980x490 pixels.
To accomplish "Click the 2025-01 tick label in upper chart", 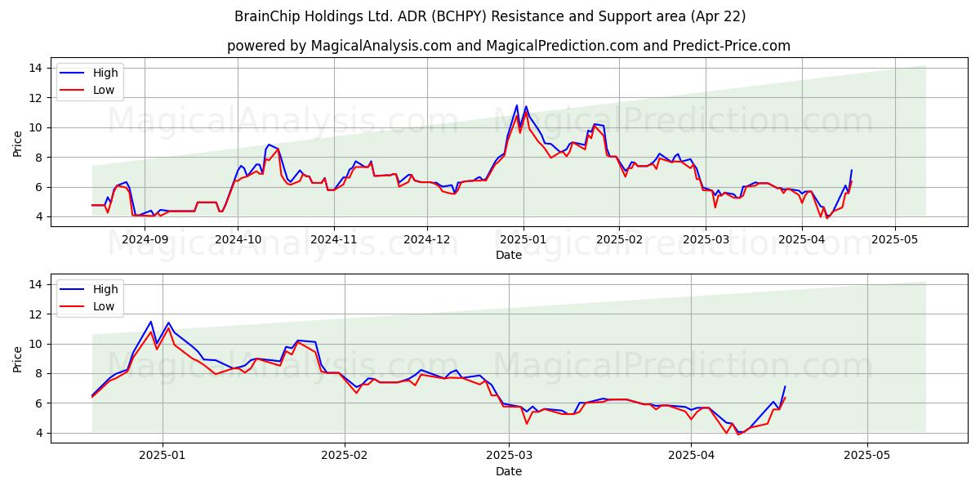I will click(x=523, y=239).
